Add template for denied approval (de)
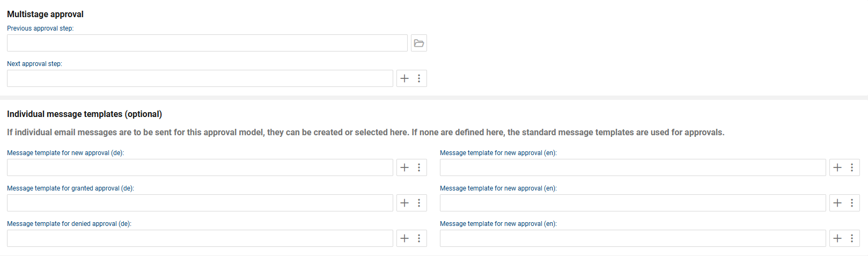868x256 pixels. tap(404, 238)
